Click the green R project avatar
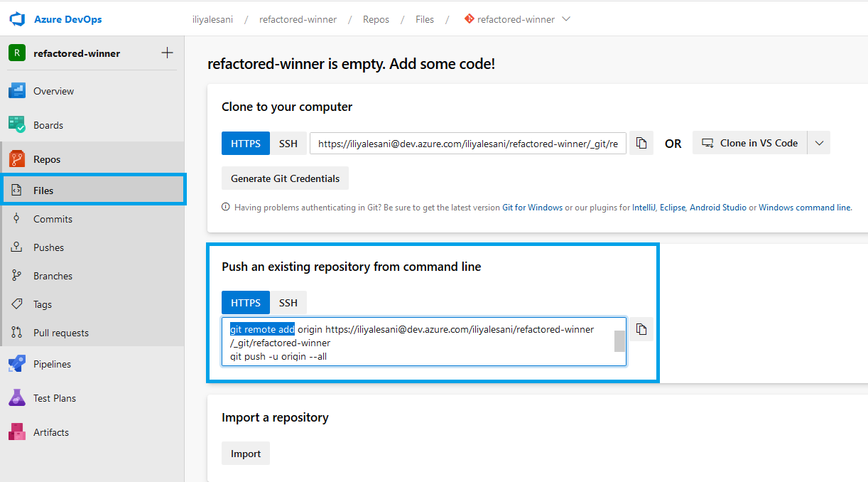The height and width of the screenshot is (482, 868). (x=17, y=53)
